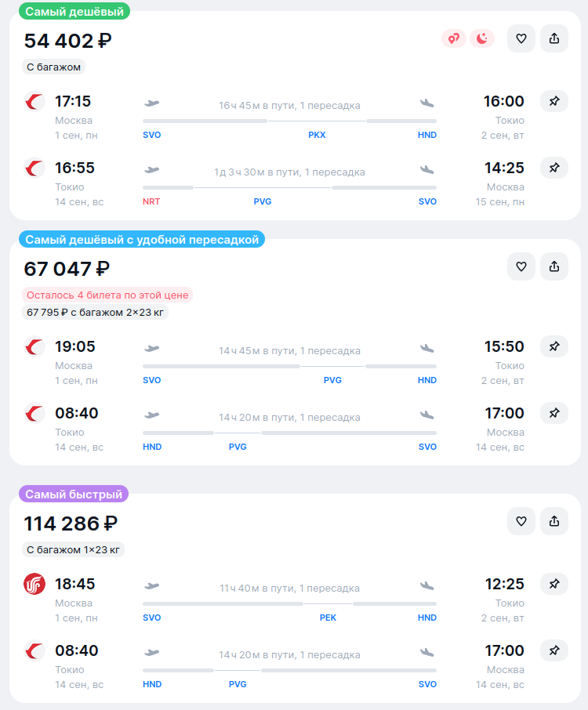Viewport: 588px width, 710px height.
Task: Share the 54 402 ₽ ticket
Action: [554, 38]
